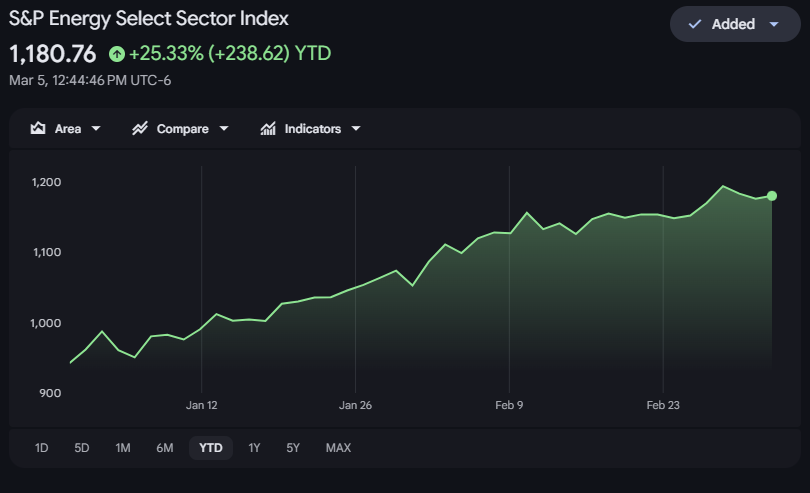Image resolution: width=810 pixels, height=493 pixels.
Task: Switch to the 1D time range
Action: click(x=42, y=448)
